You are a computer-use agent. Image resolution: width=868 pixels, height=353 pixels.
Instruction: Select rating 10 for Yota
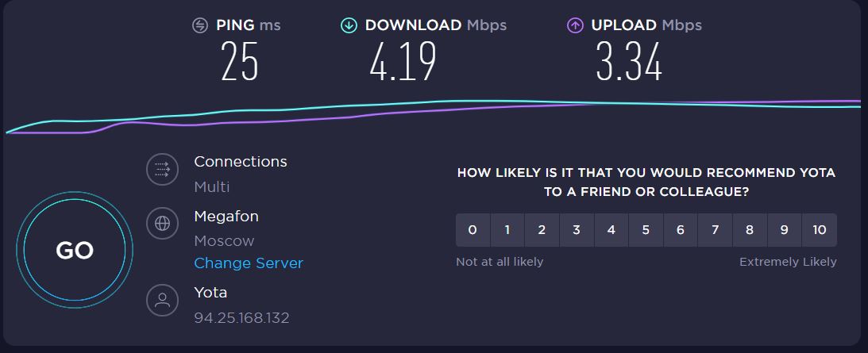click(x=820, y=230)
